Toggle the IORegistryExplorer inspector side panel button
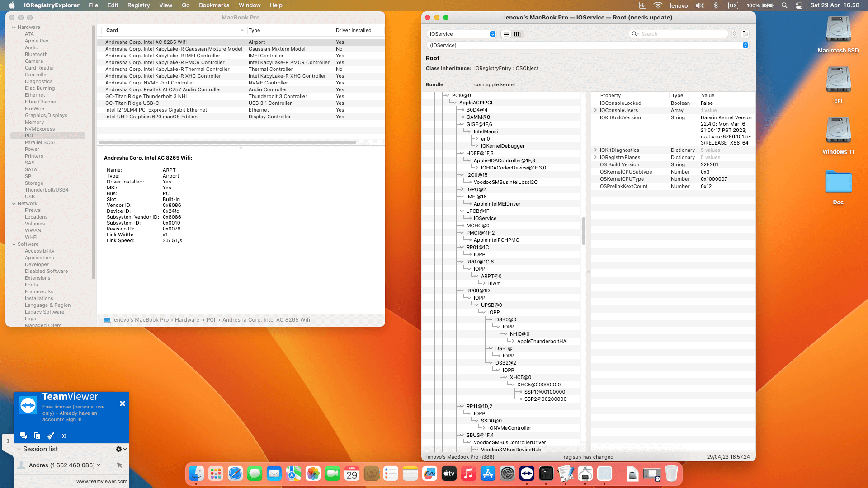Viewport: 868px width, 488px height. [745, 34]
